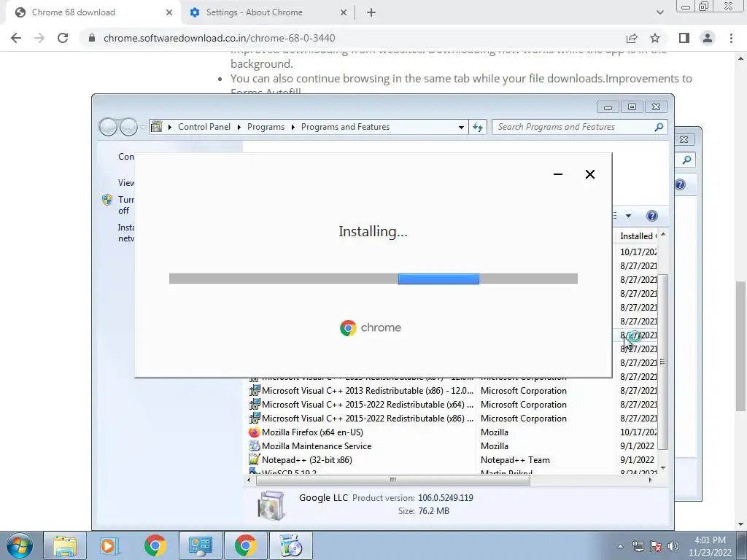
Task: Expand the address path history dropdown
Action: (461, 127)
